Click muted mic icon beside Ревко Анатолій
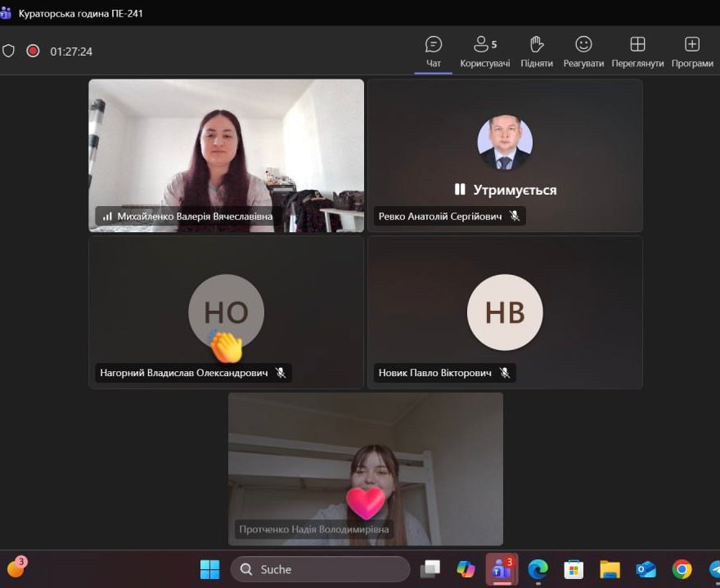Screen dimensions: 720x588 pos(515,216)
